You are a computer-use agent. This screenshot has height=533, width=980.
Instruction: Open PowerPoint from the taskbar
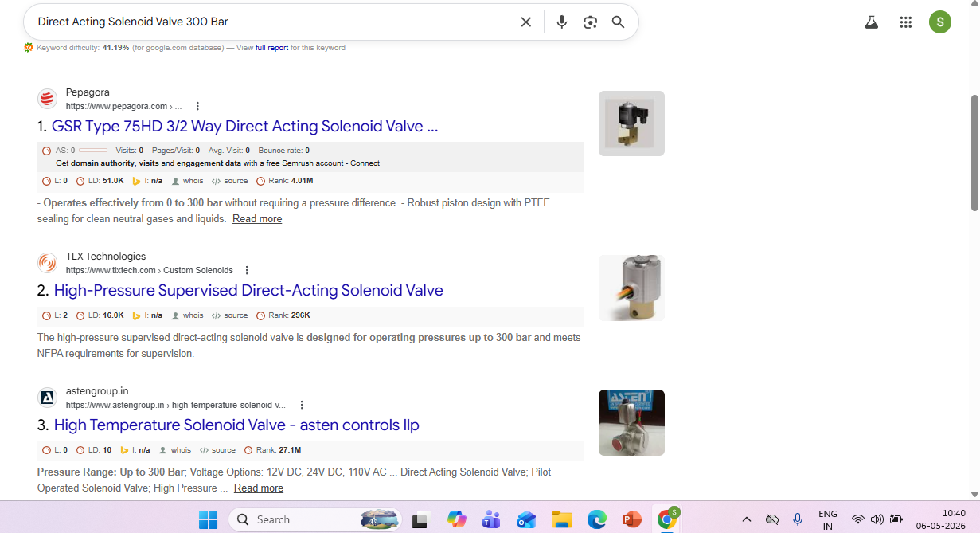pos(632,519)
